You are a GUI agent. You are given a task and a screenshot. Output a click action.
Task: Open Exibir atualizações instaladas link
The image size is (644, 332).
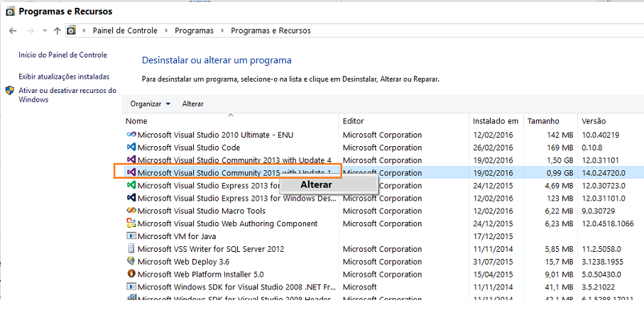[64, 77]
